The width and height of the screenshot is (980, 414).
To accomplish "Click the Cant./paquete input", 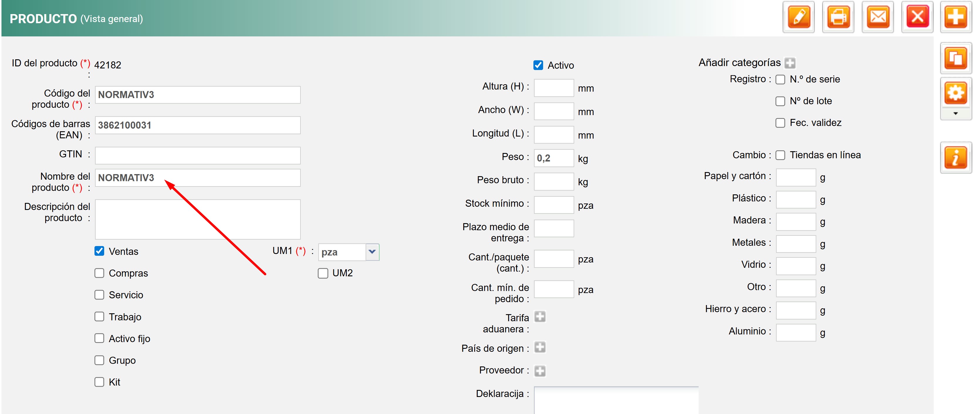I will tap(554, 259).
